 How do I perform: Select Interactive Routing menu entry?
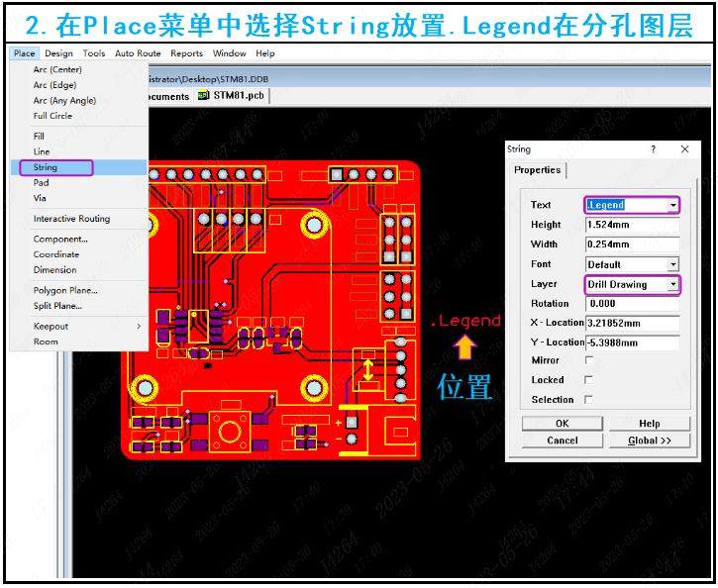pyautogui.click(x=71, y=219)
